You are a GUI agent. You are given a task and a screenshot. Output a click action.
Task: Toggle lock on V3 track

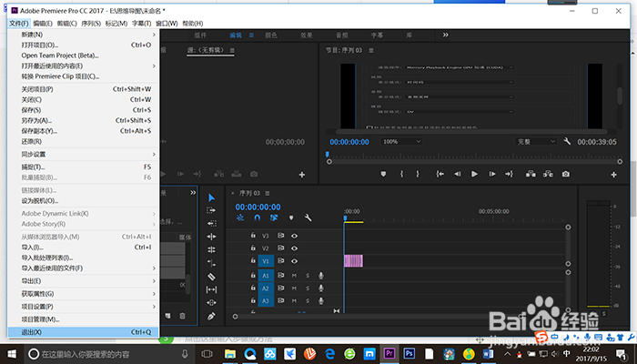(253, 235)
